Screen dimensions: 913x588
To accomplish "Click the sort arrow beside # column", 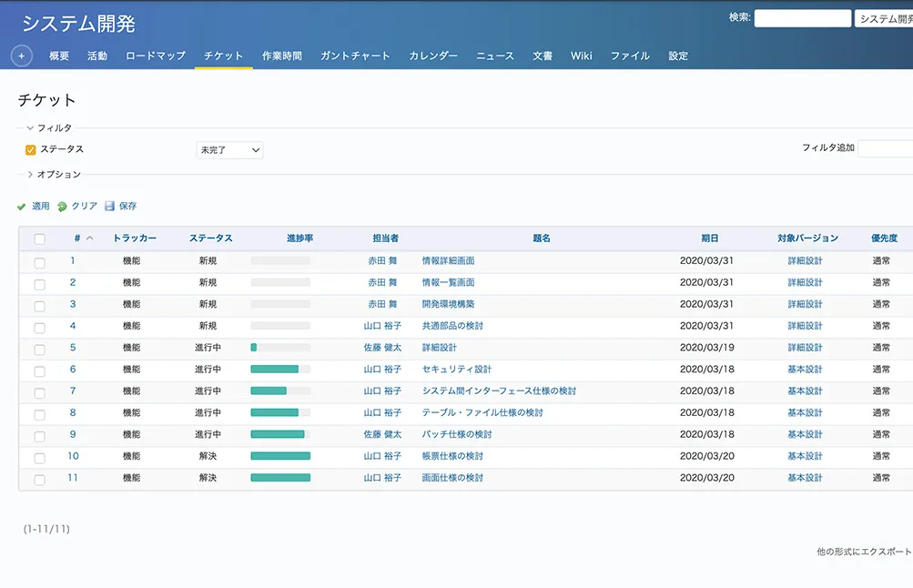I will click(x=89, y=238).
